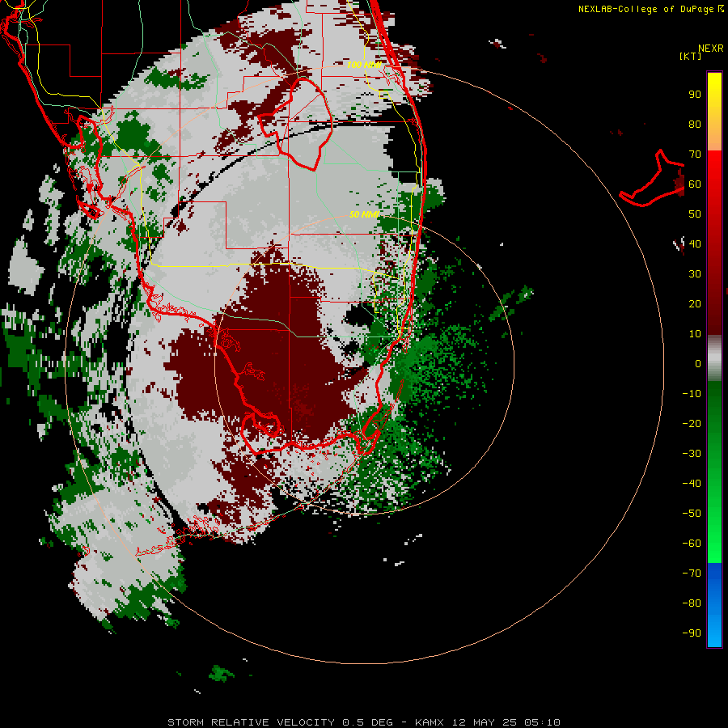The width and height of the screenshot is (728, 728).
Task: Click the -70 value on velocity scale
Action: coord(692,574)
